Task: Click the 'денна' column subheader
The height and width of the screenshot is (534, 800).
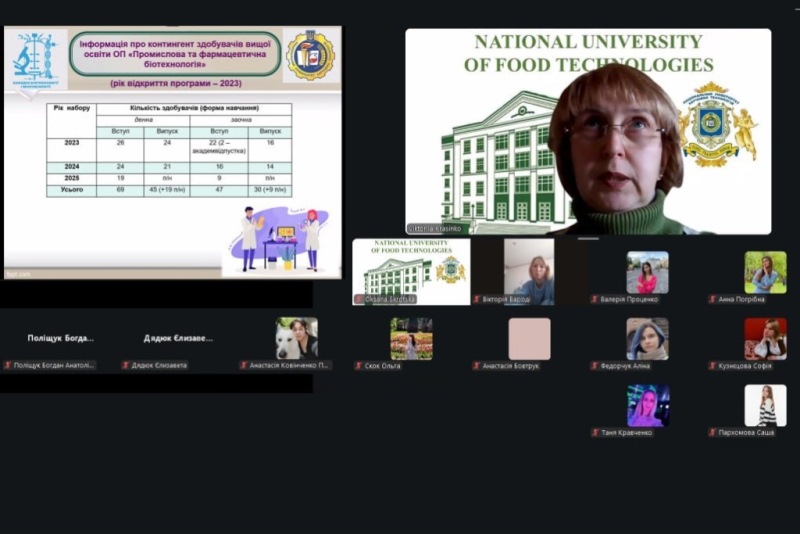Action: [x=143, y=120]
